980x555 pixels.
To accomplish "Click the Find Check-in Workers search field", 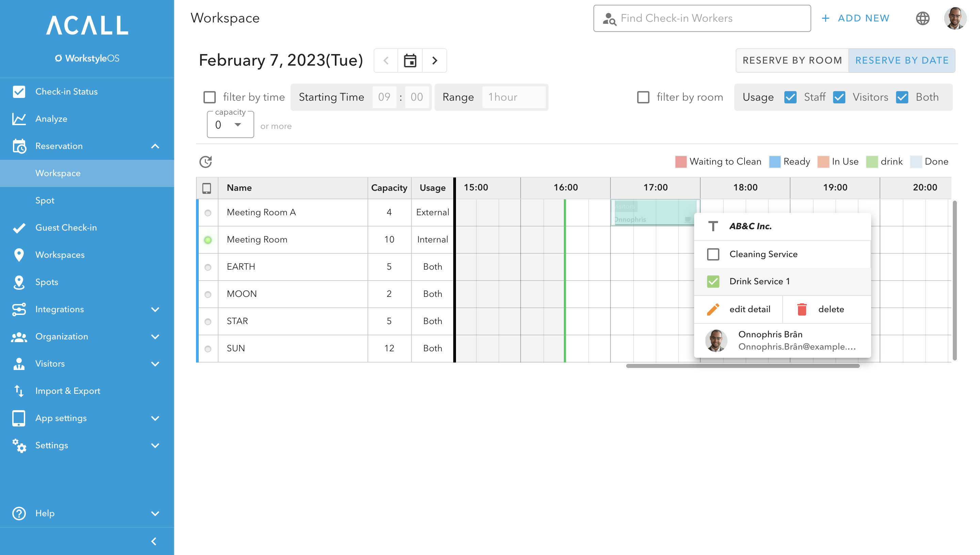I will 702,18.
